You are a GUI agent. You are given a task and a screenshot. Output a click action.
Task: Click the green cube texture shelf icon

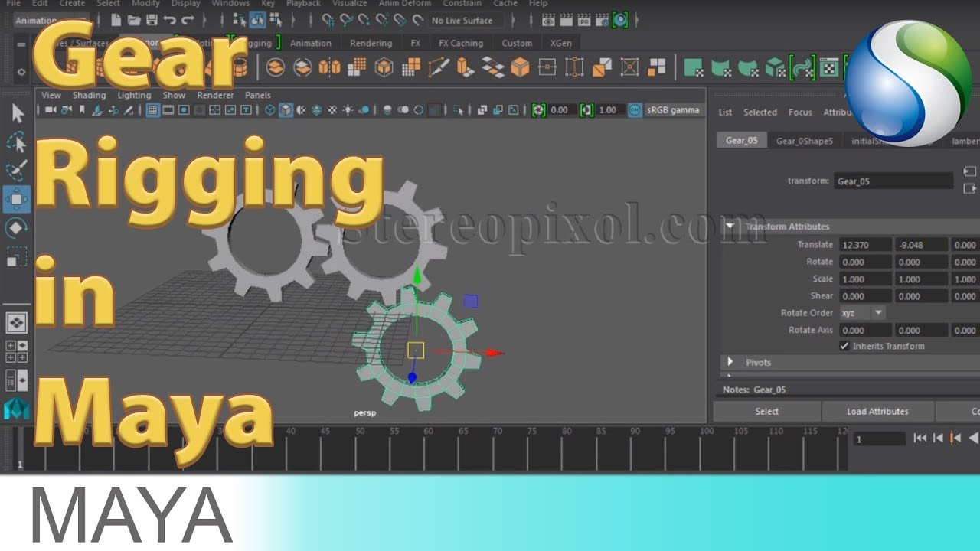click(x=775, y=68)
